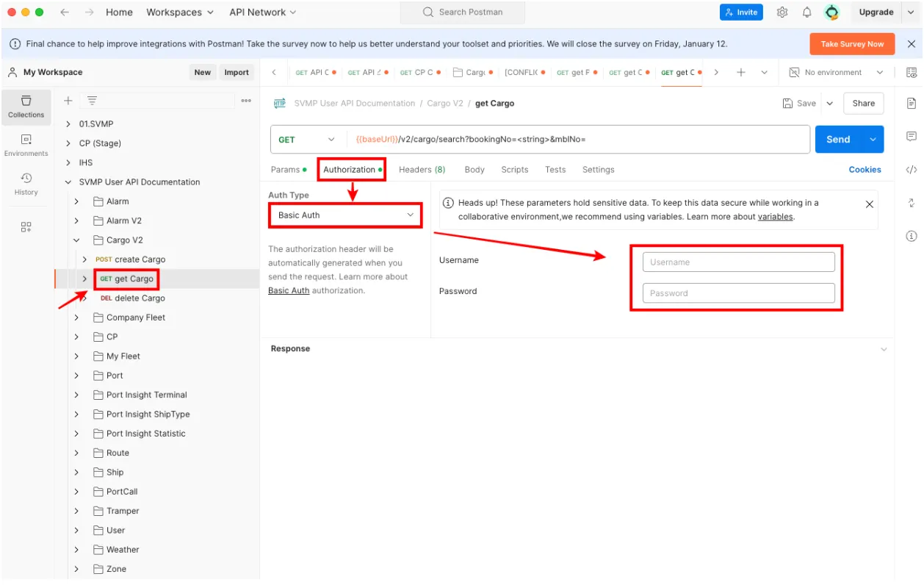The image size is (924, 585).
Task: Expand the CP (Stage) collection
Action: [68, 143]
